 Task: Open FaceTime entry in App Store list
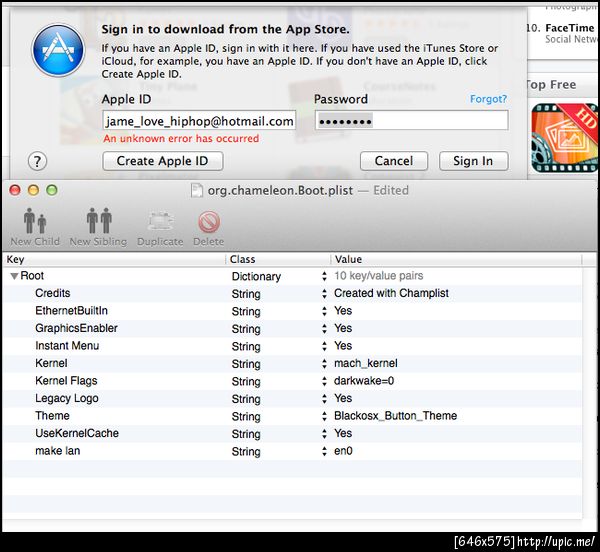click(569, 28)
